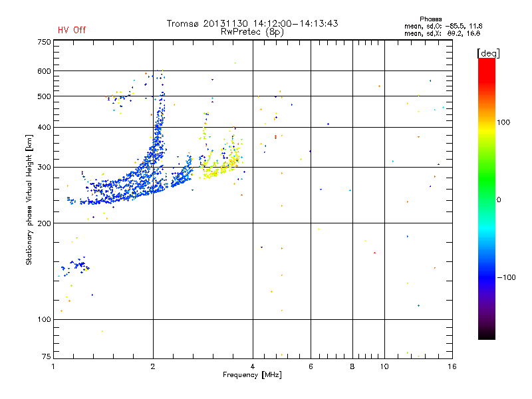Select the 'mean, sd,O: -85.5, 11.8' line

coord(443,26)
